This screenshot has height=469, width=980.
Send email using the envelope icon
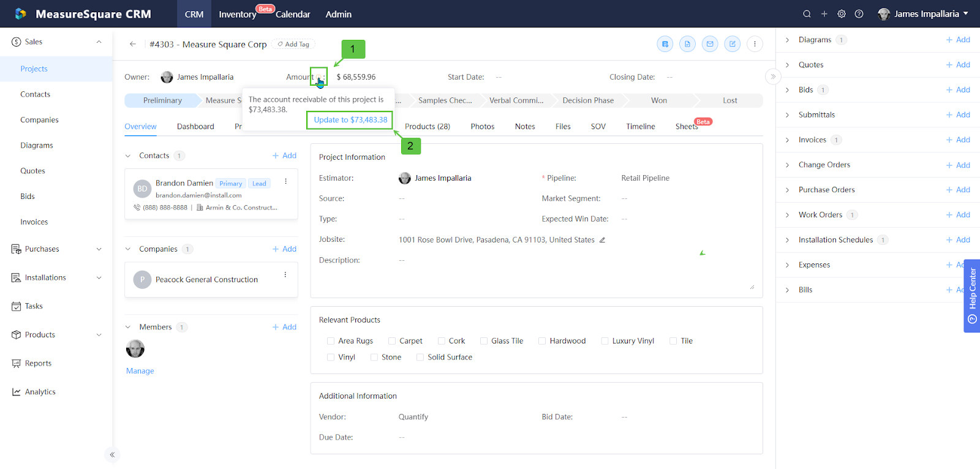coord(710,44)
